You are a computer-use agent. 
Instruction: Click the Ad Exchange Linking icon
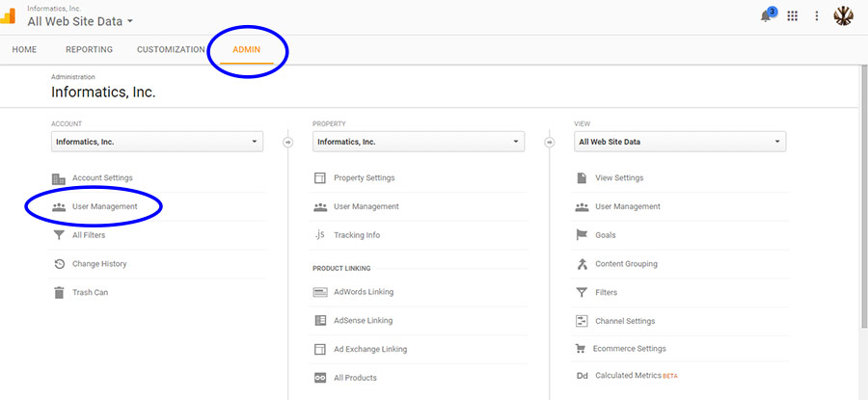(x=320, y=349)
